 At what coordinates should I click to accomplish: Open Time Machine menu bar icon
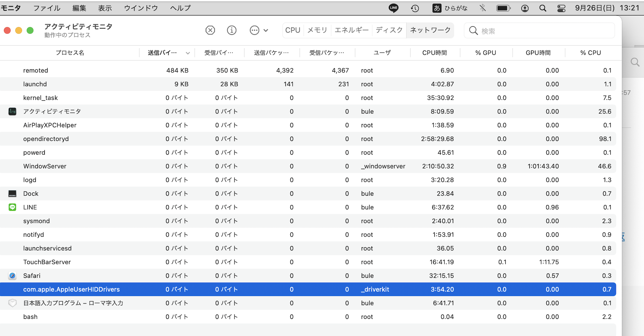[415, 8]
